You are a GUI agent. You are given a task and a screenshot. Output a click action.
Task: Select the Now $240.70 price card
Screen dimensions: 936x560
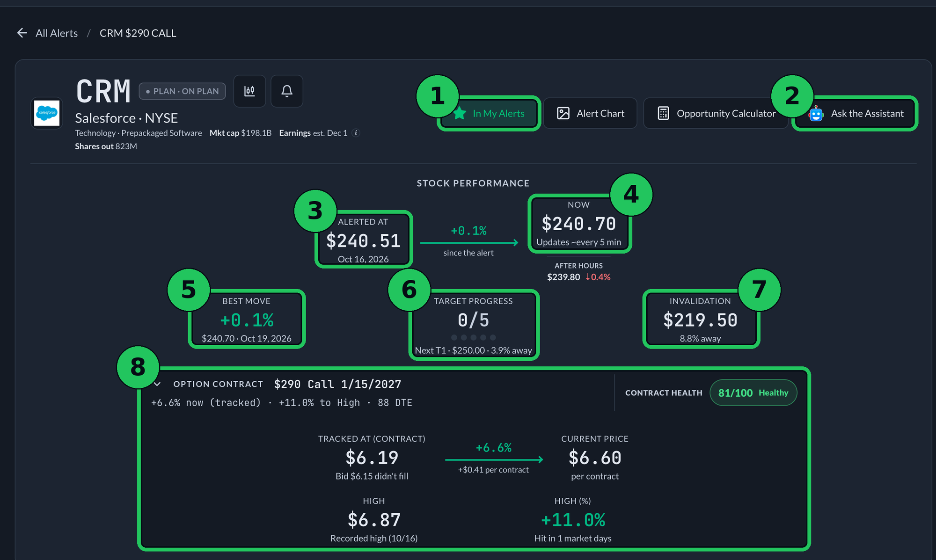tap(579, 224)
